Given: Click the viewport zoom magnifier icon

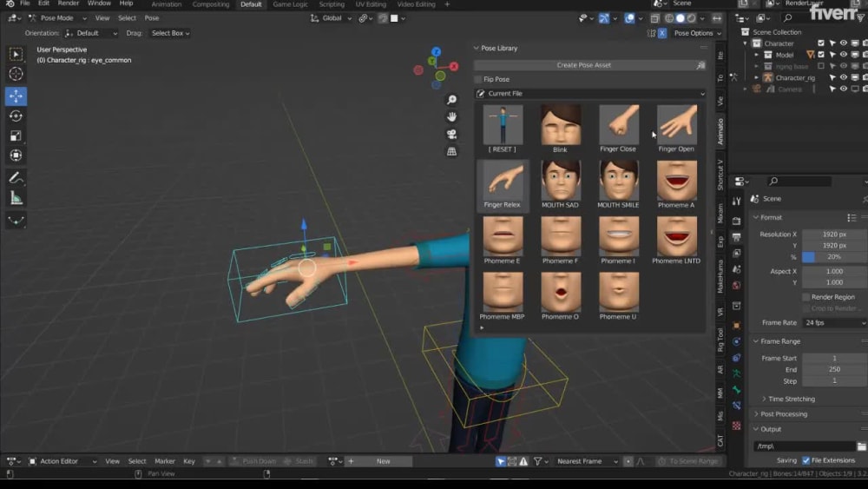Looking at the screenshot, I should coord(451,100).
